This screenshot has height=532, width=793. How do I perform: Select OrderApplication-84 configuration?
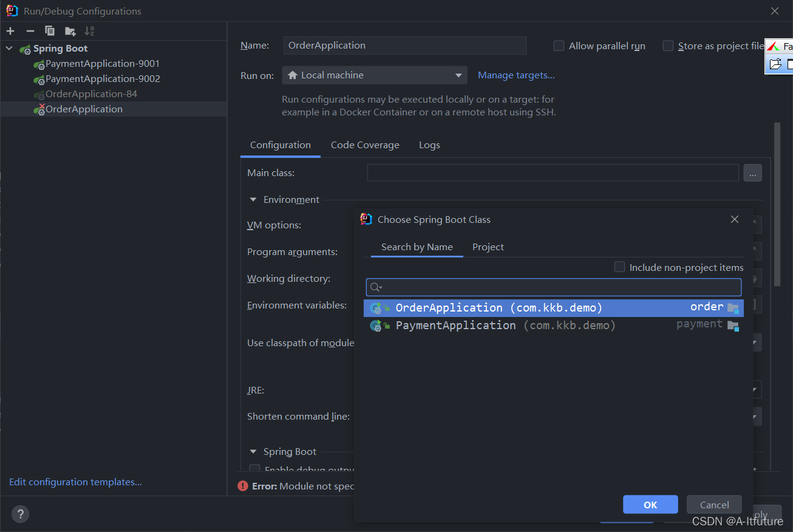coord(114,94)
